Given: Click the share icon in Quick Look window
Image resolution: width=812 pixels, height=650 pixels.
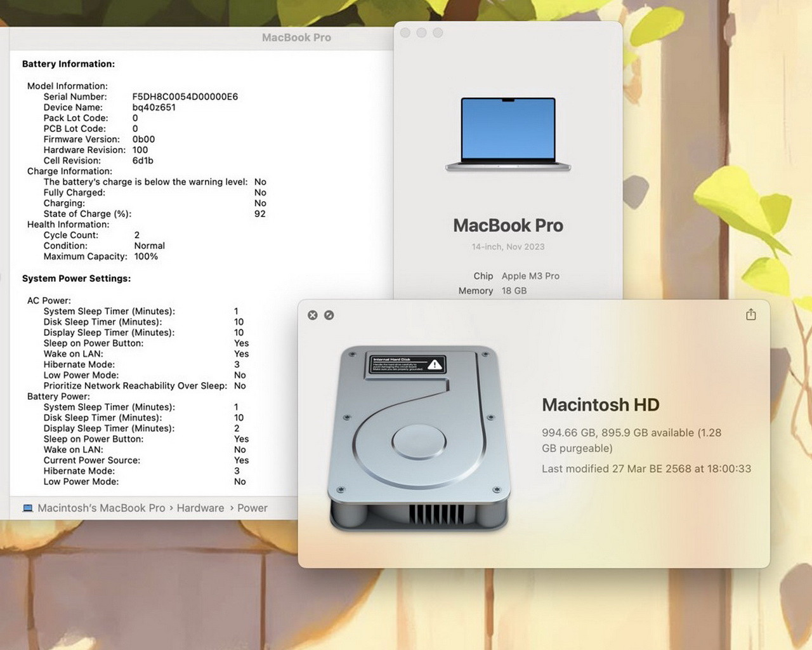Looking at the screenshot, I should (x=751, y=314).
